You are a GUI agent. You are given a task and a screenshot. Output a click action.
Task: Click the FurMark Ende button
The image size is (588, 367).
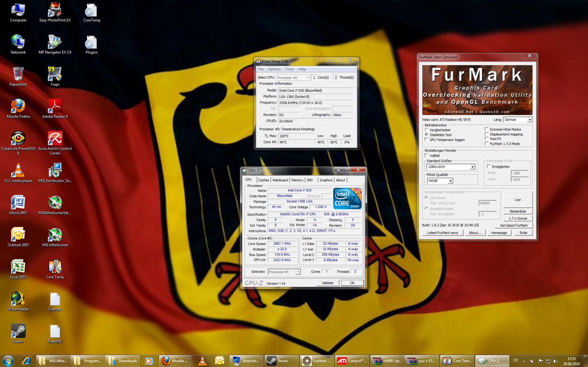click(x=523, y=233)
